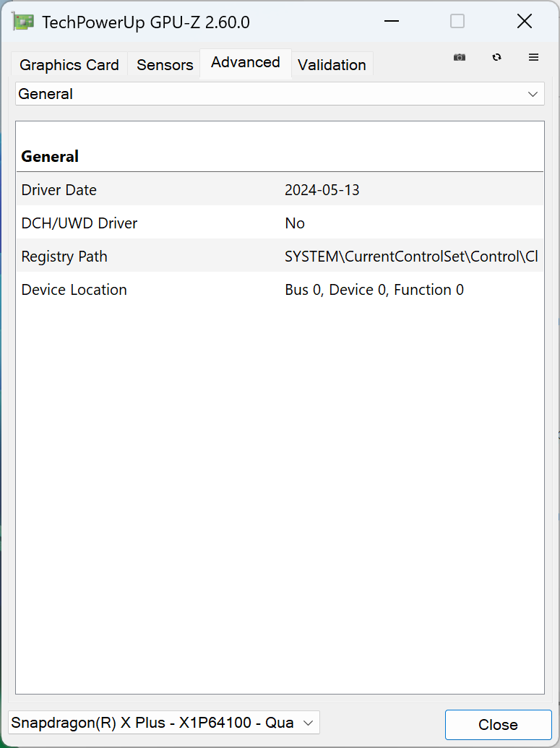Image resolution: width=560 pixels, height=748 pixels.
Task: Select the Advanced tab
Action: pos(246,63)
